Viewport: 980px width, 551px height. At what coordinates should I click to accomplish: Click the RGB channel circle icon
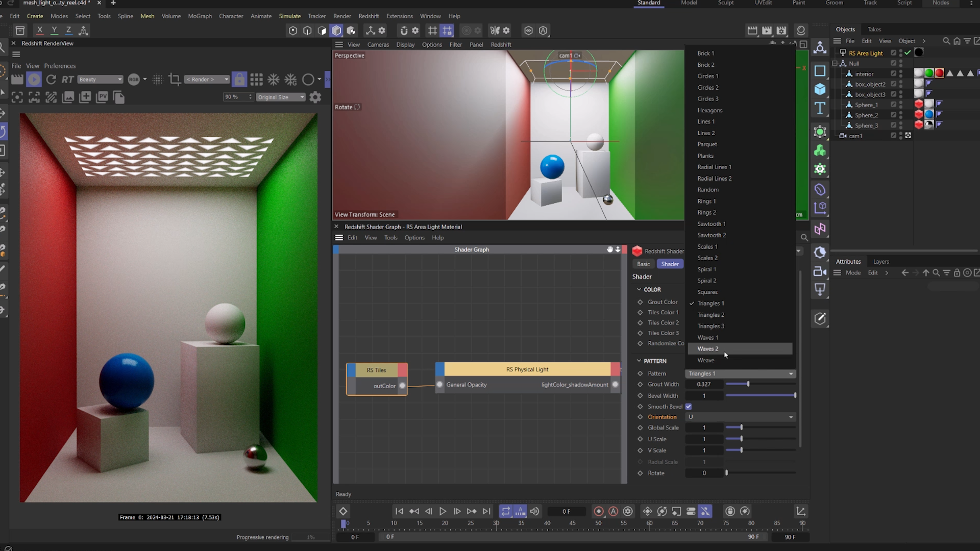click(134, 80)
